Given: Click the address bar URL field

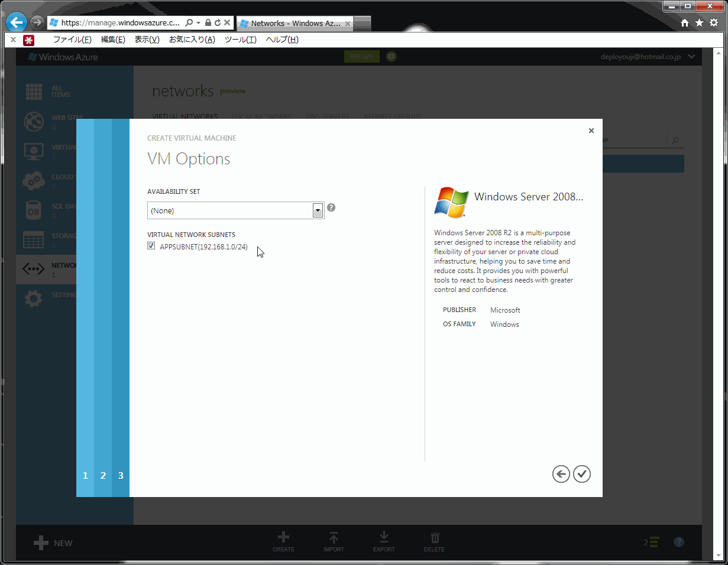Looking at the screenshot, I should (121, 22).
